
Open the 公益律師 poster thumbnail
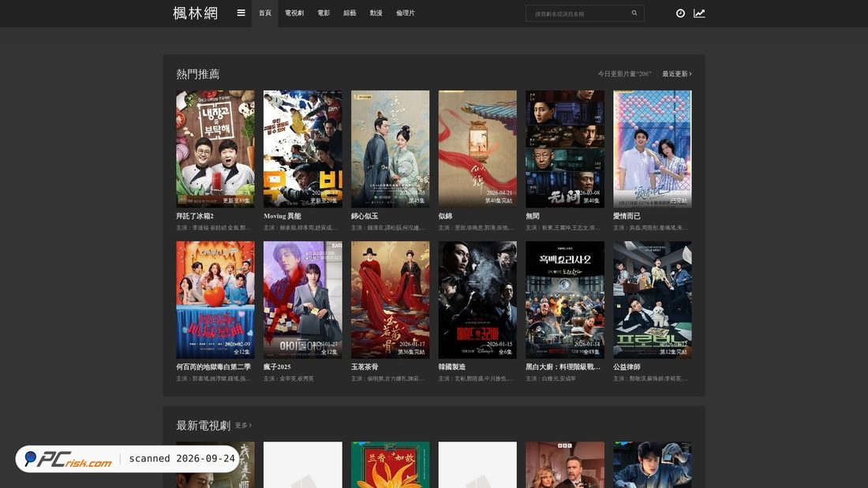click(653, 300)
